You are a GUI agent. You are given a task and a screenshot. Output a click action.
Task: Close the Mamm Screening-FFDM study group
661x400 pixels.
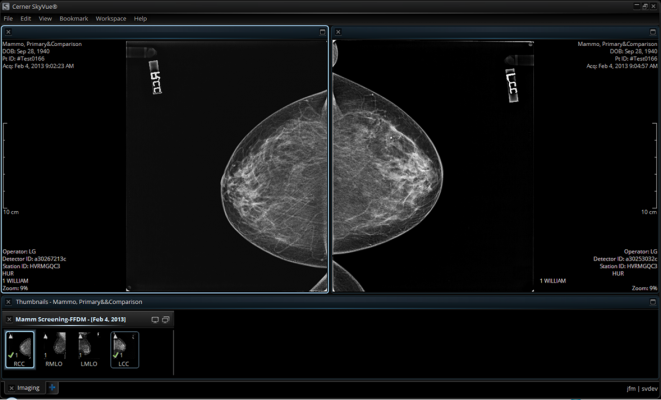[x=9, y=319]
